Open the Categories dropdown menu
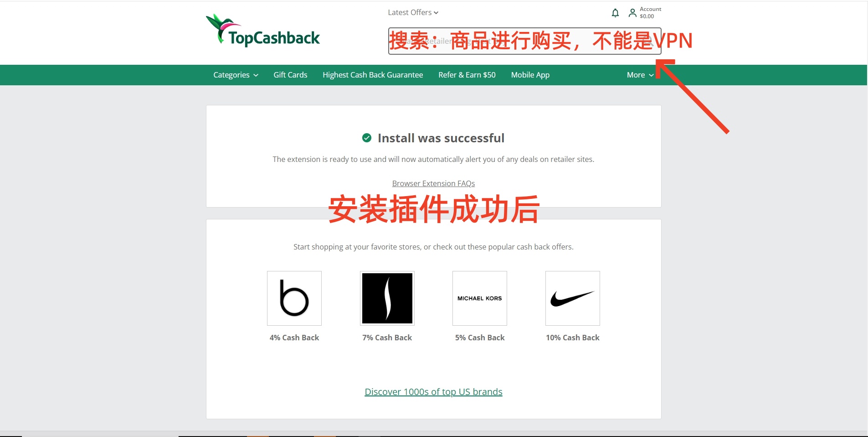Screen dimensions: 868x437 click(x=235, y=74)
